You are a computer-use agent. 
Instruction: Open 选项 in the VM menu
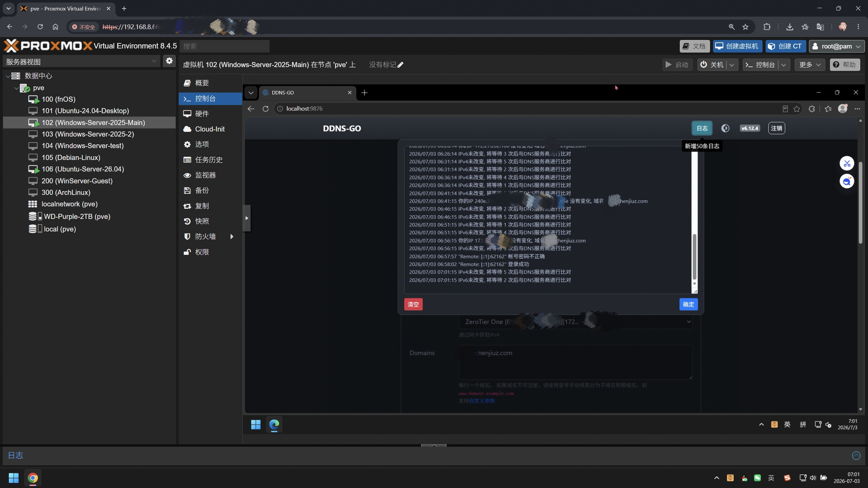[x=210, y=144]
